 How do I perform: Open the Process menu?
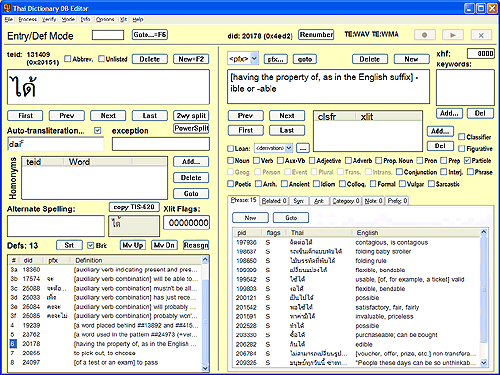pyautogui.click(x=27, y=19)
